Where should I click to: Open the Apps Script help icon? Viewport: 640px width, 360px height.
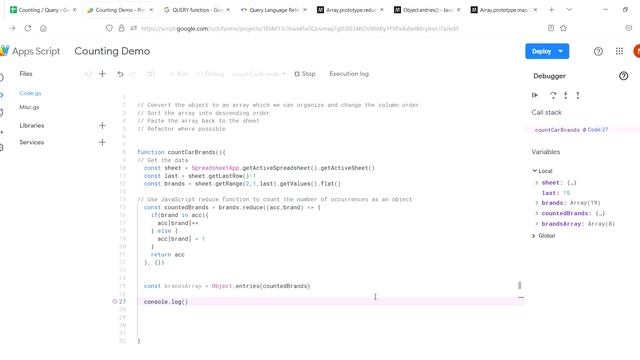(x=598, y=51)
